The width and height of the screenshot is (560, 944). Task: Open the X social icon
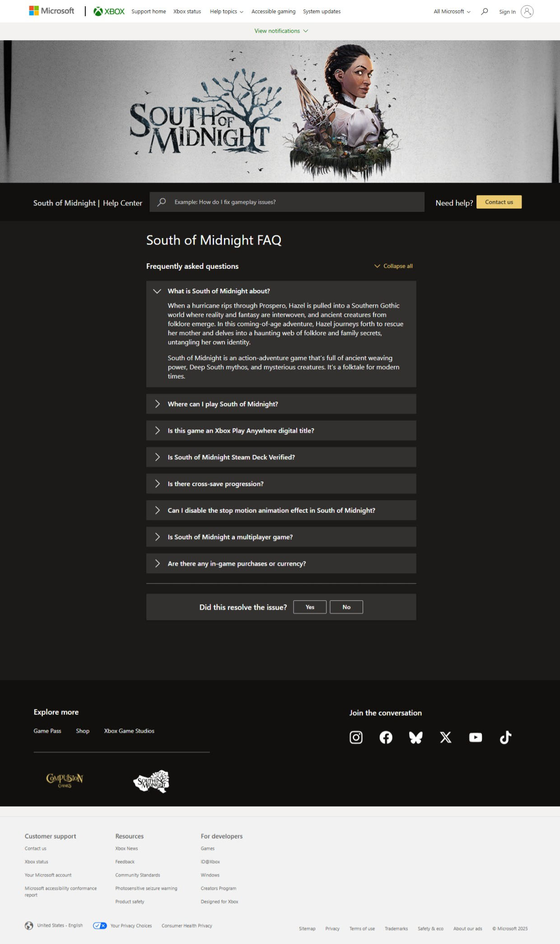pos(445,737)
